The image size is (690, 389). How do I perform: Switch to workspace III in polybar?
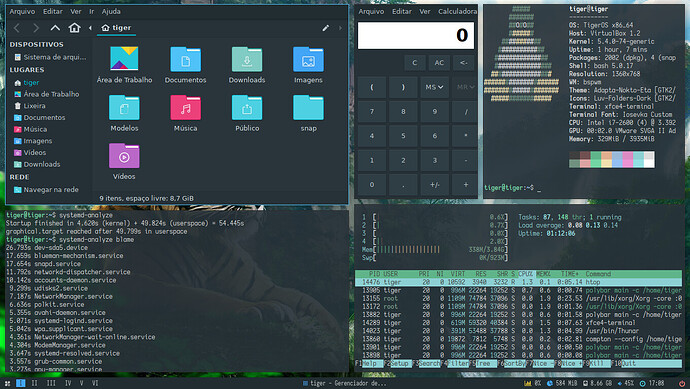click(51, 383)
